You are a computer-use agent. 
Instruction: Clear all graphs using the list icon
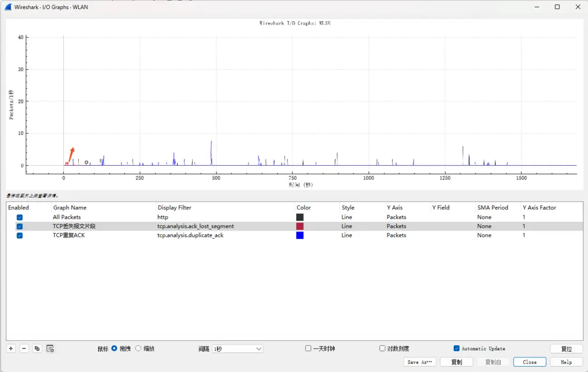(50, 348)
